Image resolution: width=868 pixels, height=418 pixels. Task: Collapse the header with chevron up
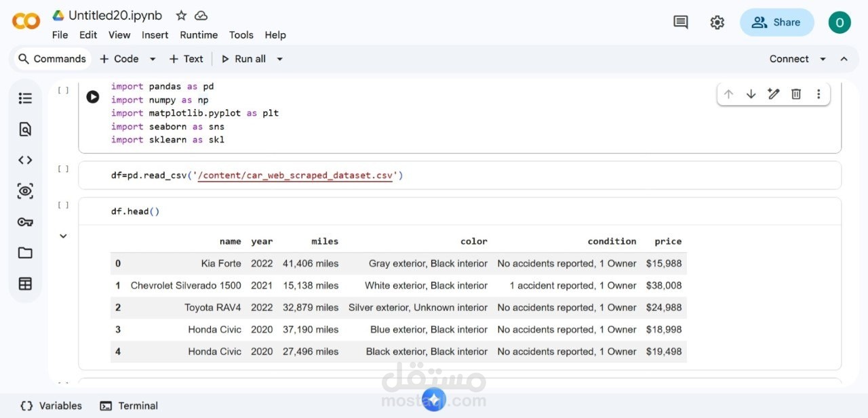click(x=844, y=59)
